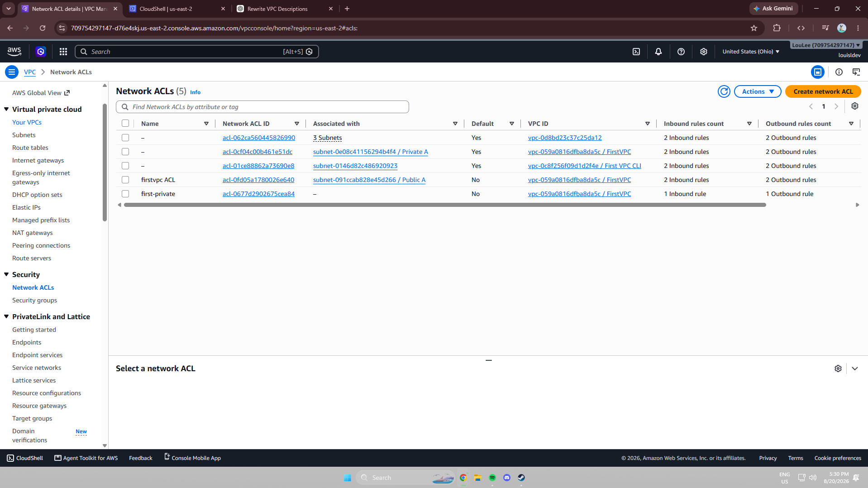Open the Amazon Q hexagon icon in header

41,52
